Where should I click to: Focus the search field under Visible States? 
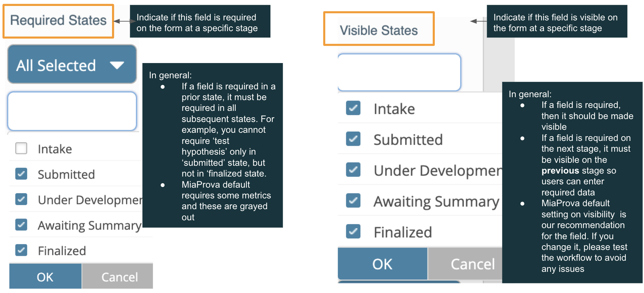[399, 72]
